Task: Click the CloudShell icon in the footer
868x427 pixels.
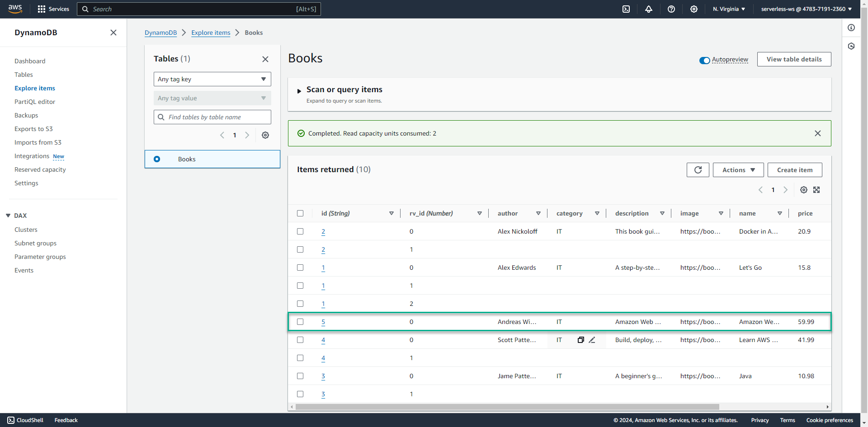Action: (11, 420)
